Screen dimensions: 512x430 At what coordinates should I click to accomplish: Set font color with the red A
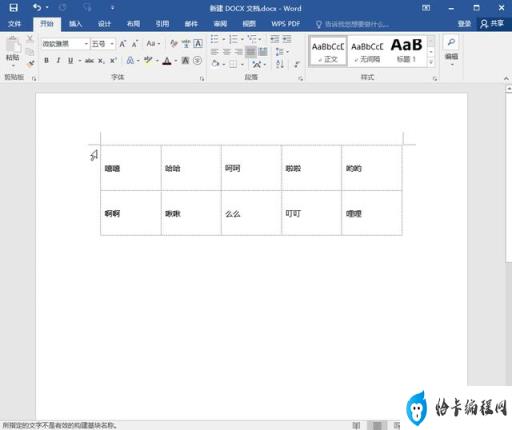pyautogui.click(x=167, y=61)
